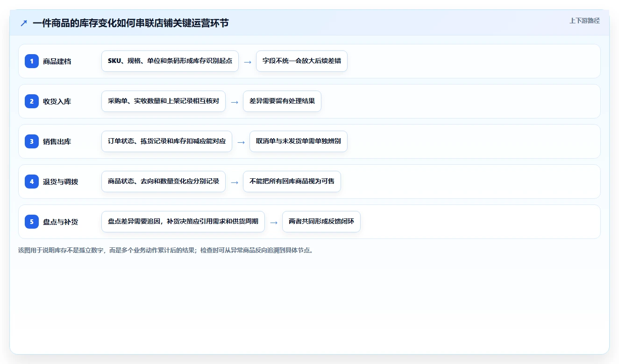The image size is (619, 364).
Task: Choose the 商品状态、去向和数量变化应分别记录 box
Action: point(164,182)
